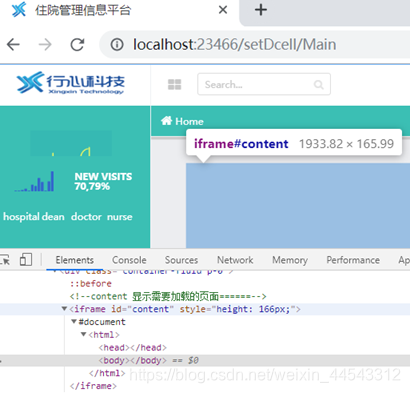The height and width of the screenshot is (393, 410).
Task: Click the back navigation arrow
Action: coord(13,44)
